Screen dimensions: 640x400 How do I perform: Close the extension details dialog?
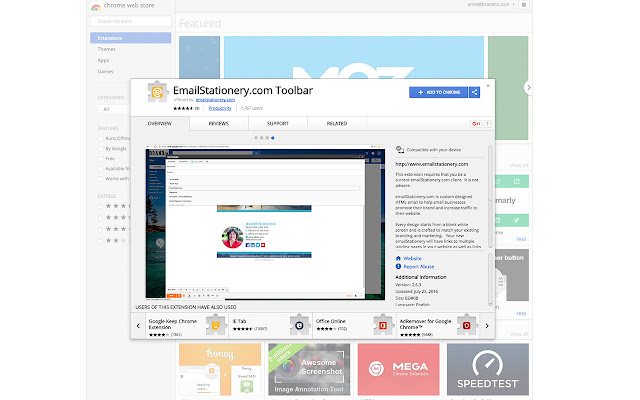point(488,86)
